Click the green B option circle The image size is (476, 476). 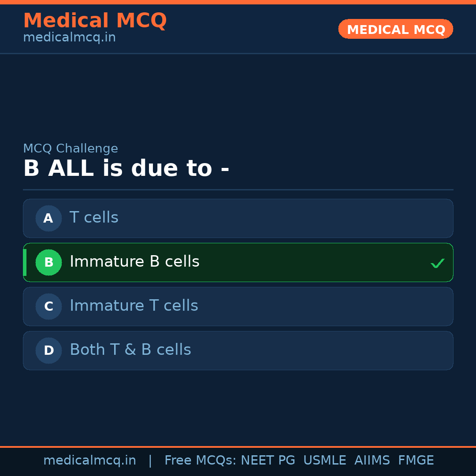pyautogui.click(x=48, y=262)
